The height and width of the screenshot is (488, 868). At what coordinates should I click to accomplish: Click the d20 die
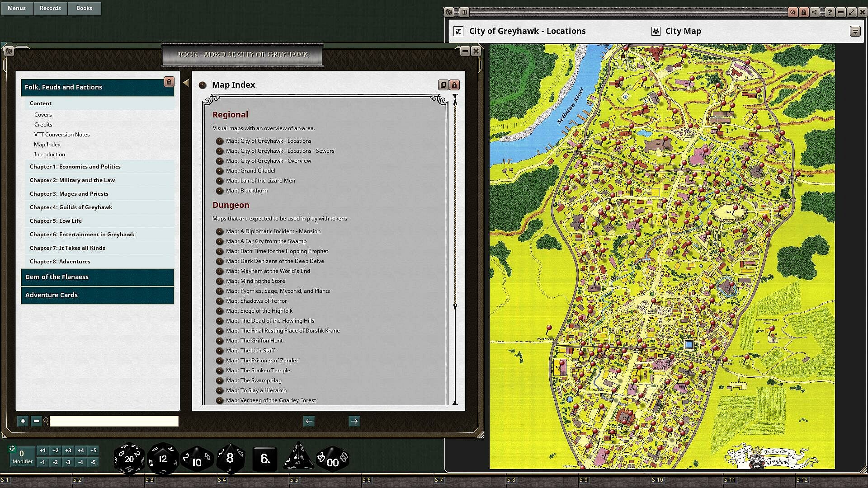[129, 459]
